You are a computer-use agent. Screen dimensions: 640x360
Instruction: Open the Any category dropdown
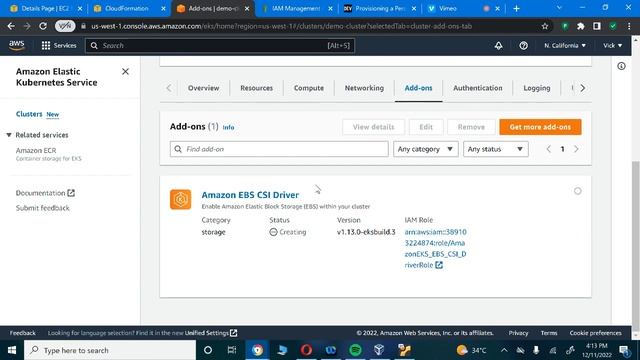point(426,149)
